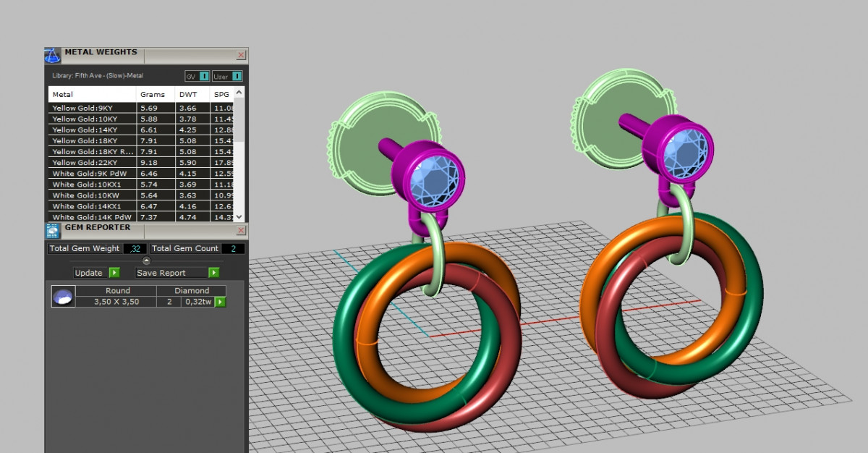This screenshot has height=453, width=868.
Task: Click the Library: Fifth Ave label
Action: click(98, 75)
